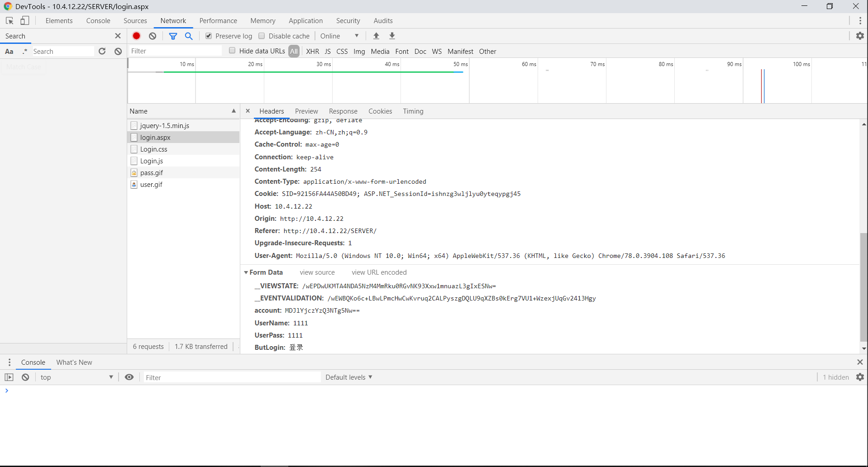Open drawer more tools menu
Image resolution: width=868 pixels, height=467 pixels.
tap(10, 362)
